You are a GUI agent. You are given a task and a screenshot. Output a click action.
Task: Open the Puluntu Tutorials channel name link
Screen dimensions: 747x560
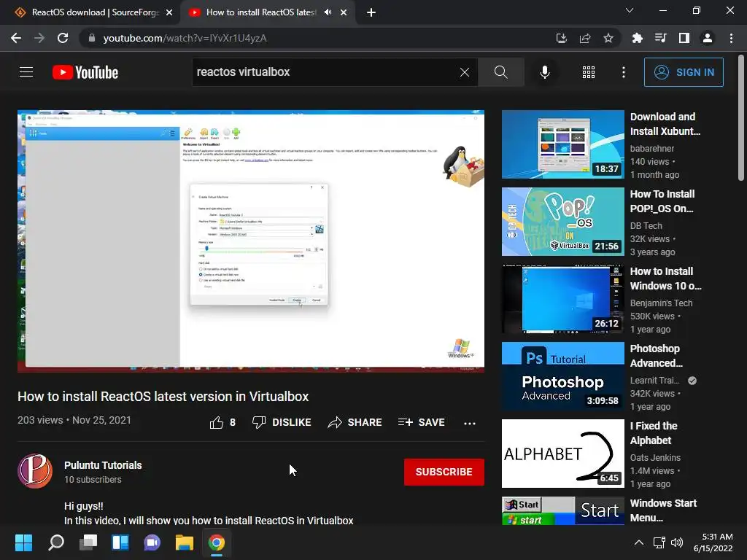pos(103,465)
